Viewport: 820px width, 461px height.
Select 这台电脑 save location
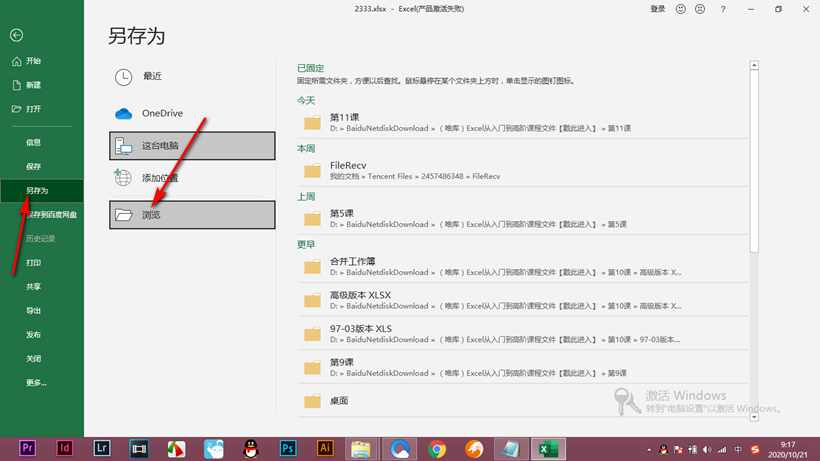pos(192,145)
